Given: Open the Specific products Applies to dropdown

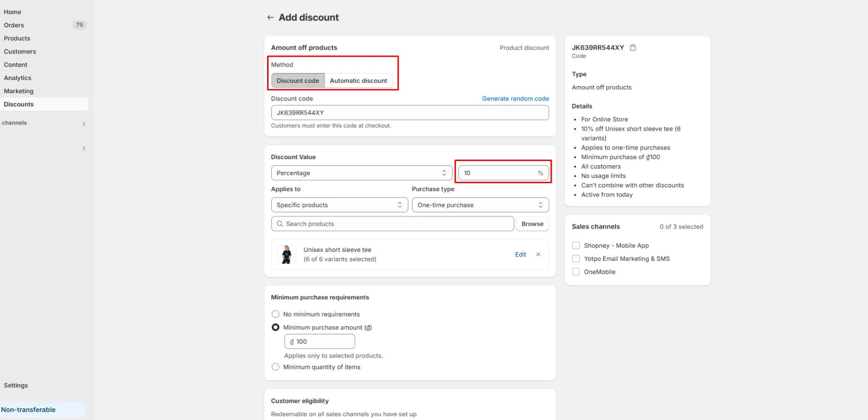Looking at the screenshot, I should click(x=339, y=205).
